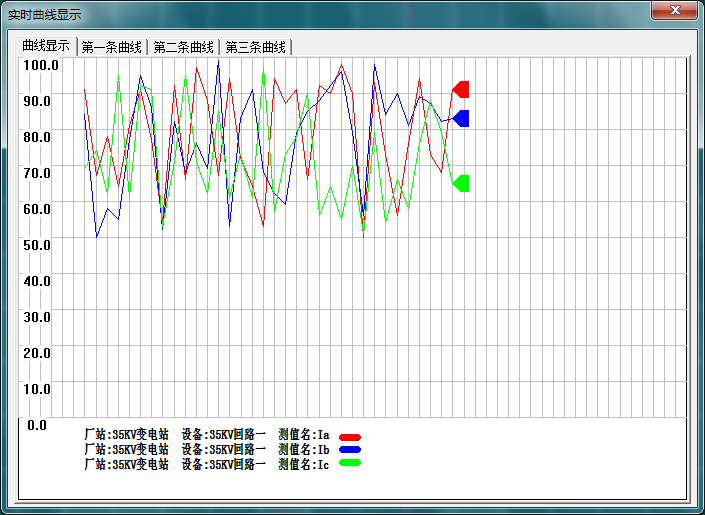Select the 测值名:Ic legend label
The height and width of the screenshot is (515, 705).
[x=304, y=464]
